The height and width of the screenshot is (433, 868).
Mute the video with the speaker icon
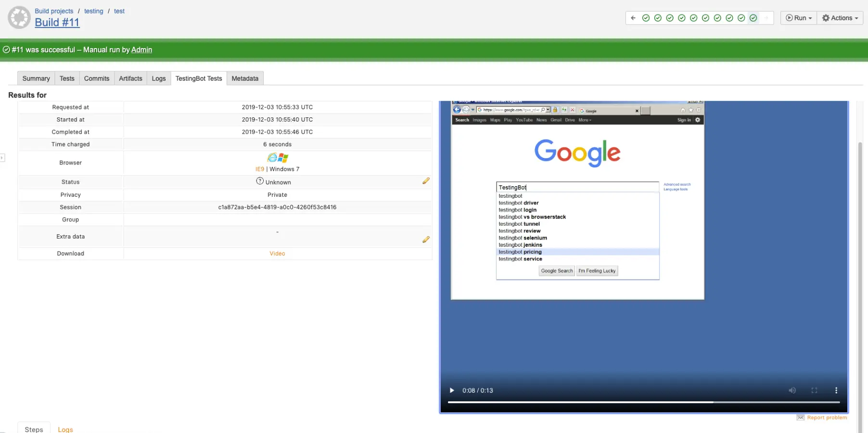point(792,390)
